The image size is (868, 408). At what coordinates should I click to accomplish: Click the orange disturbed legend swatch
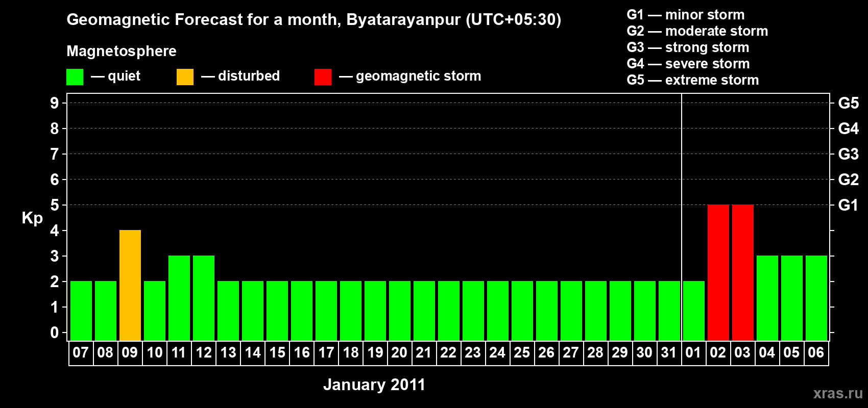coord(185,77)
